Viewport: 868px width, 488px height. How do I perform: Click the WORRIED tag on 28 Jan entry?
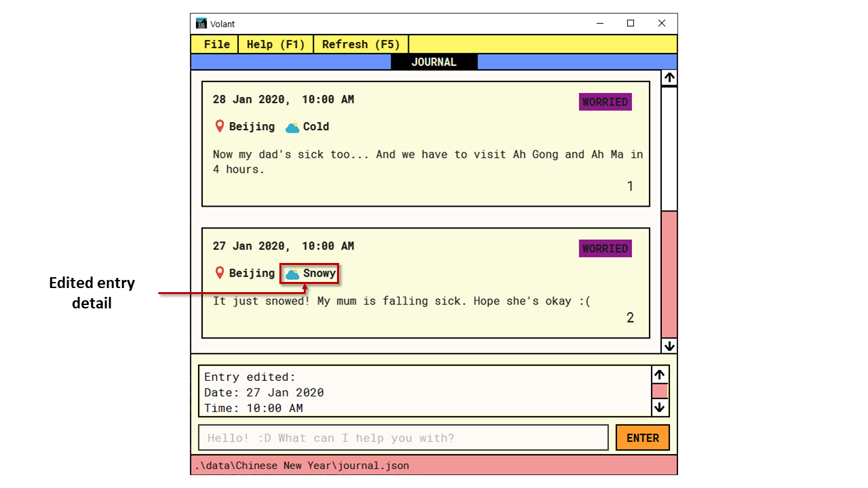coord(605,102)
